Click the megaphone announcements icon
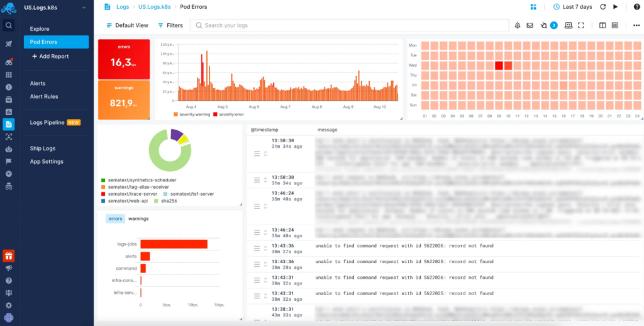The image size is (644, 326). (x=9, y=268)
